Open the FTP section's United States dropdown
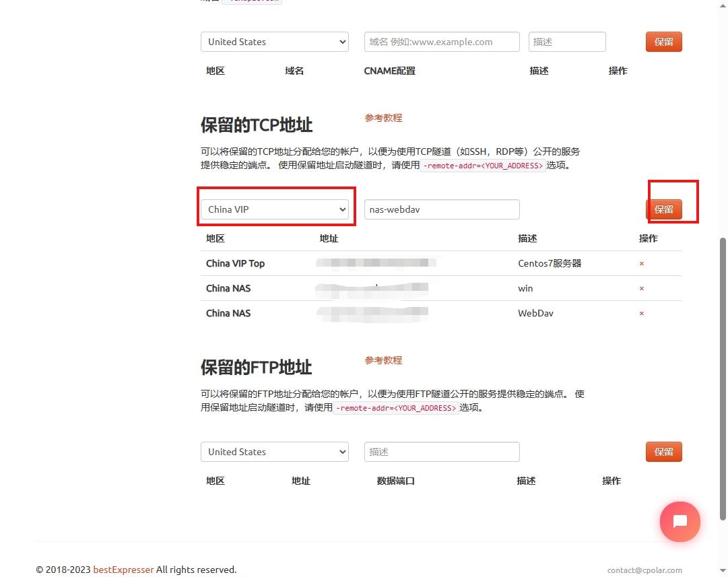This screenshot has height=577, width=728. tap(274, 452)
